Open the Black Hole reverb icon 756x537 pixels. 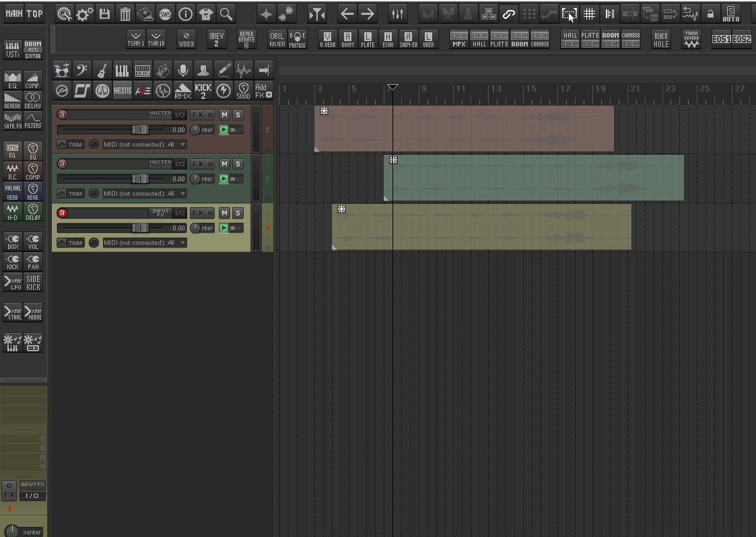pos(661,40)
